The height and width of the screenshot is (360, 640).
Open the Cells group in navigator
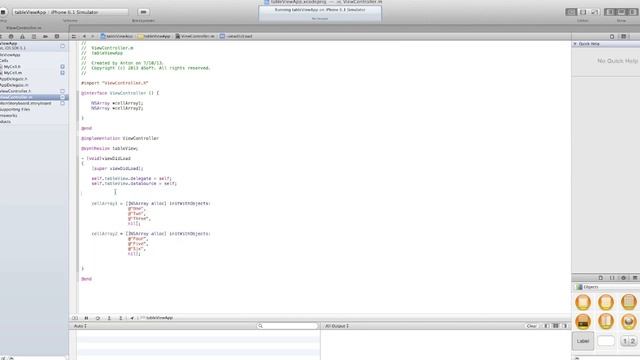tap(4, 60)
